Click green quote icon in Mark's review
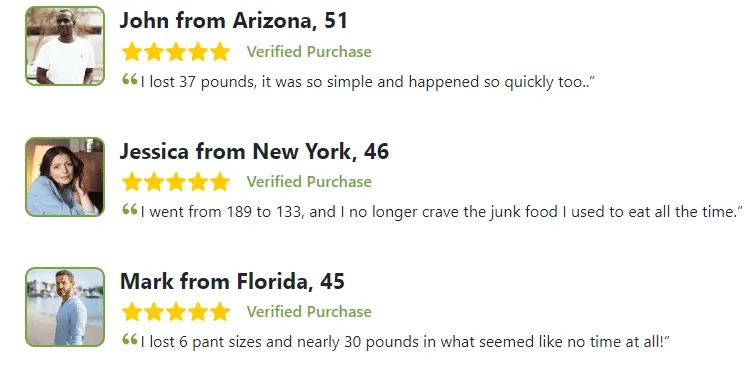The image size is (753, 366). tap(130, 339)
